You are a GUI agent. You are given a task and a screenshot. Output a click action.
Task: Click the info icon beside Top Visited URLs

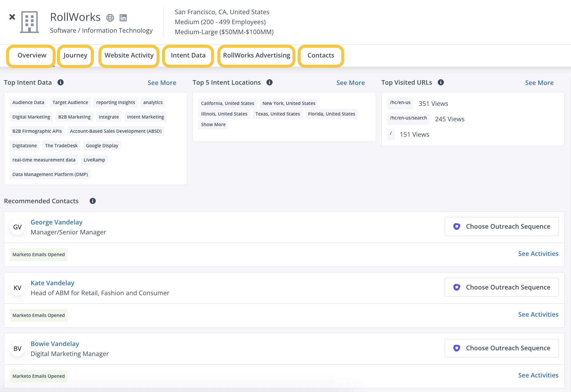441,82
